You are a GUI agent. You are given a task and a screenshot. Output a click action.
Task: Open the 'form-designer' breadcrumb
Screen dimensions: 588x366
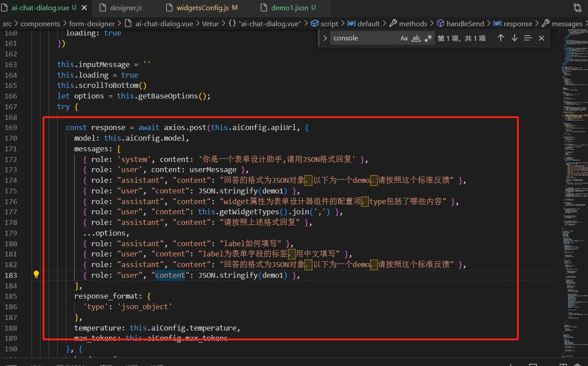(92, 24)
